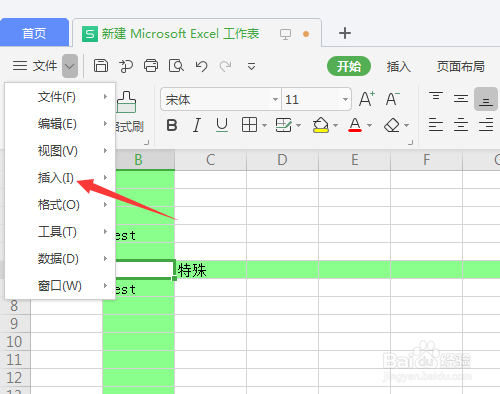Click the Undo arrow icon
This screenshot has height=394, width=500.
click(201, 66)
